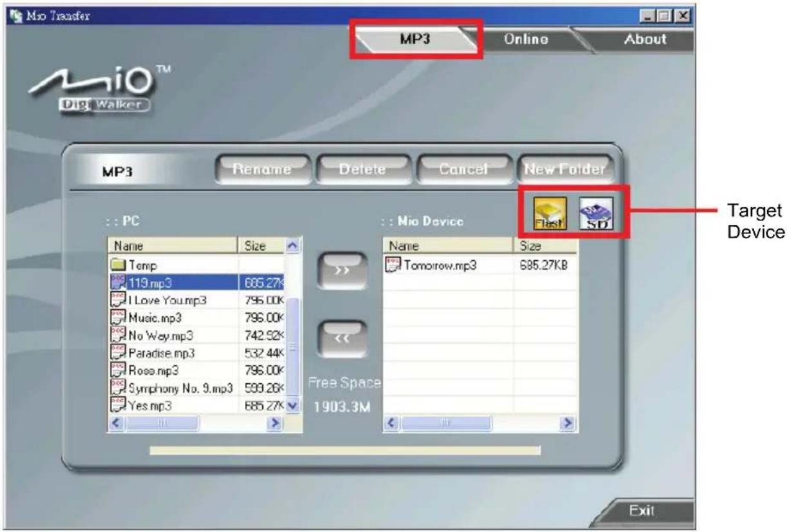
Task: Sort Mio Device list by Size column
Action: pos(545,246)
